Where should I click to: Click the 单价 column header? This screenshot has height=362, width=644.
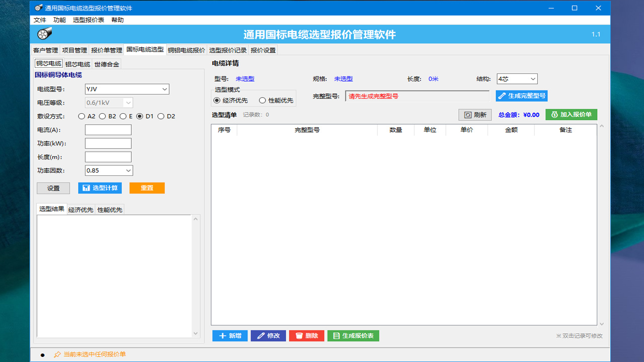(x=467, y=130)
